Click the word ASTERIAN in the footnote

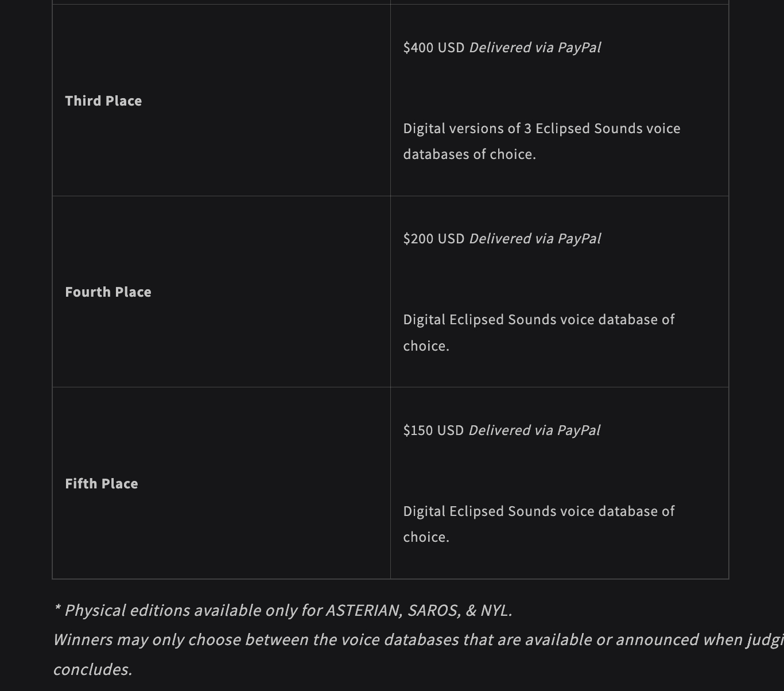364,611
